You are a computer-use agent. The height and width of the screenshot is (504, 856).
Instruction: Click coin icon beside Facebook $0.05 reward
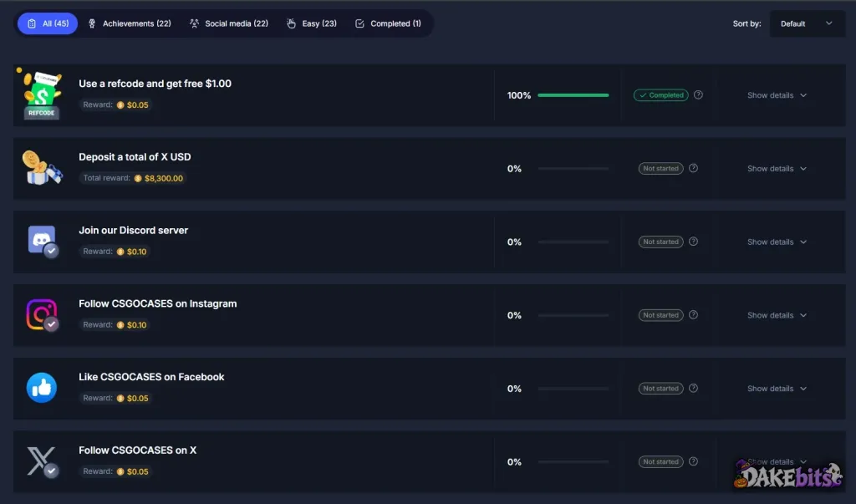(x=120, y=398)
